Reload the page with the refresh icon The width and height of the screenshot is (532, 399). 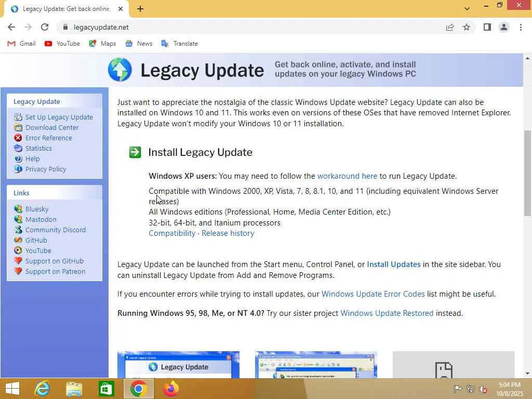[45, 27]
